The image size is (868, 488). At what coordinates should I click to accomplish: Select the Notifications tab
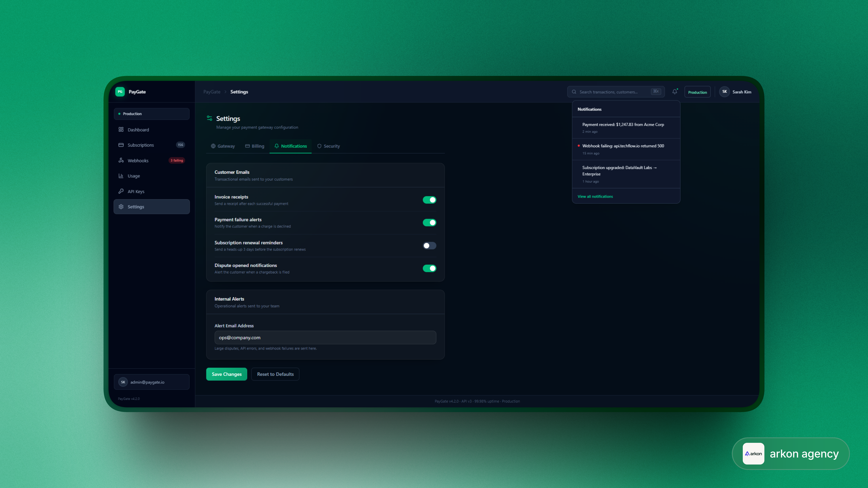(290, 146)
